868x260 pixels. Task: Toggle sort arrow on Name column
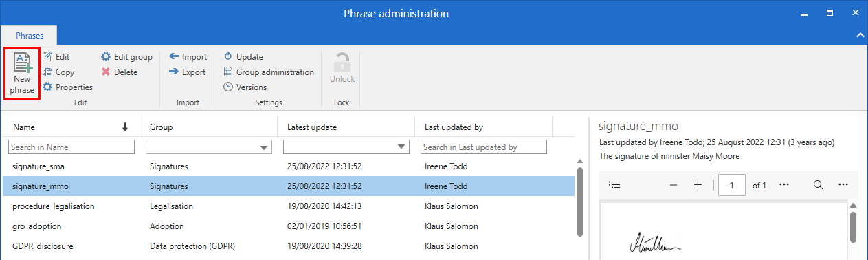click(x=125, y=127)
